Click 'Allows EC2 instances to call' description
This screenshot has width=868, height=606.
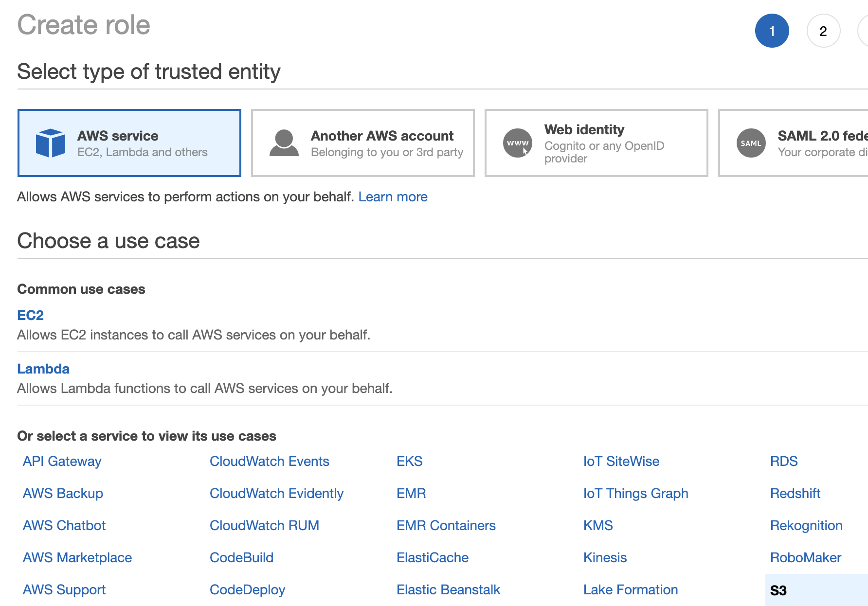(x=194, y=335)
